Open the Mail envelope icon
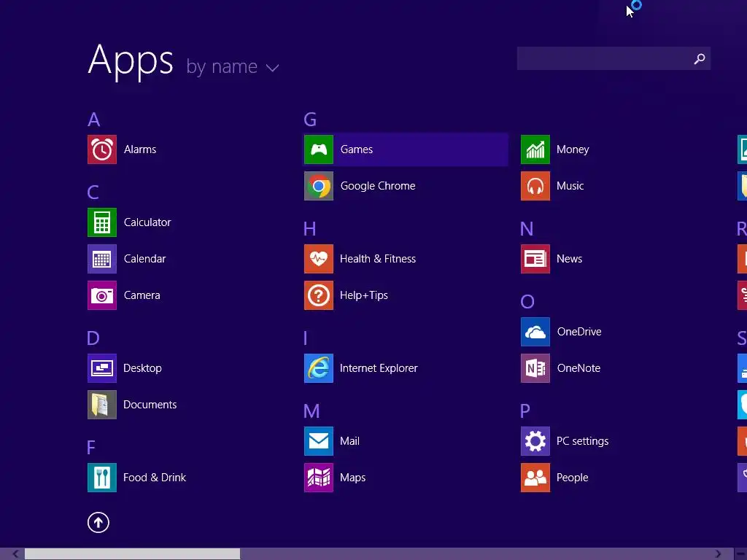The height and width of the screenshot is (560, 747). point(319,441)
